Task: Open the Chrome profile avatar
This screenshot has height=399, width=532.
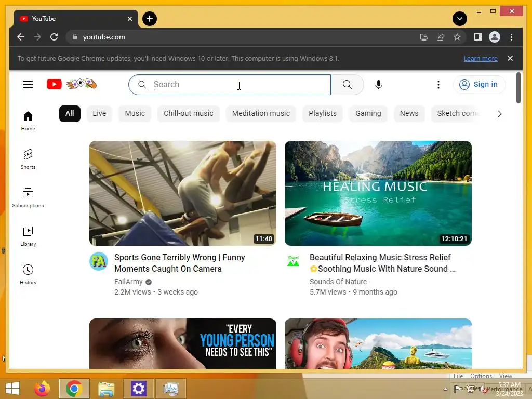Action: tap(495, 37)
